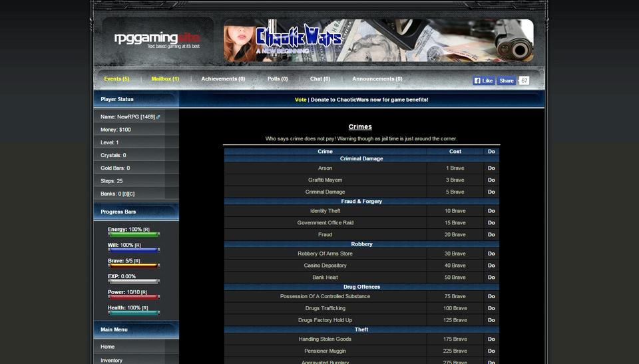Open the Events (5) tab
The height and width of the screenshot is (364, 639).
tap(116, 79)
